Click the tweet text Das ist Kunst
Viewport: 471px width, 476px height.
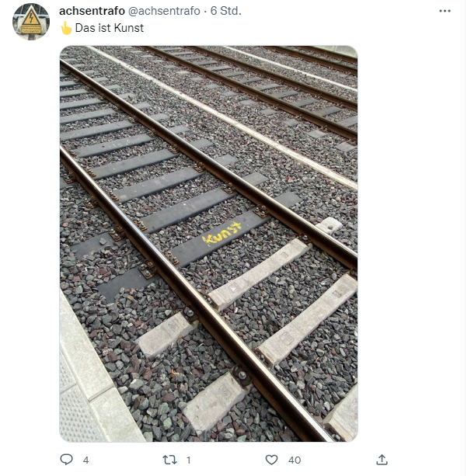(x=110, y=28)
